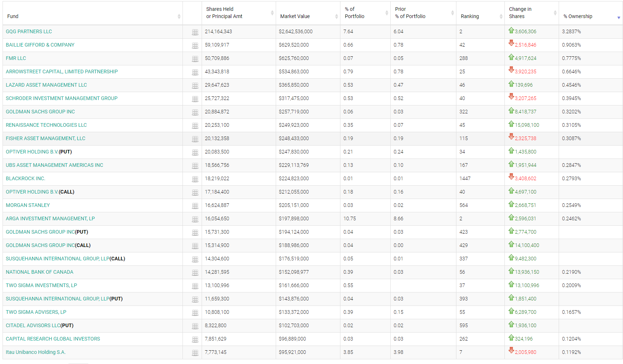Open RENAISSANCE TECHNOLOGIES LLC fund link
This screenshot has width=623, height=364.
(x=46, y=125)
